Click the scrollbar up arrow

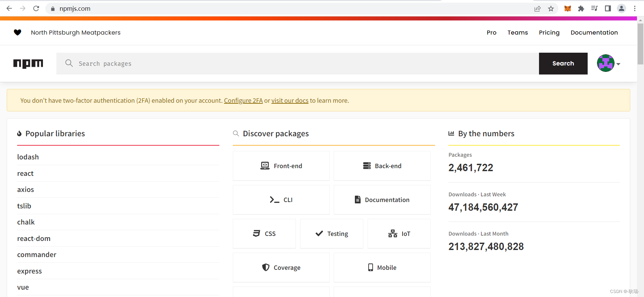point(640,20)
